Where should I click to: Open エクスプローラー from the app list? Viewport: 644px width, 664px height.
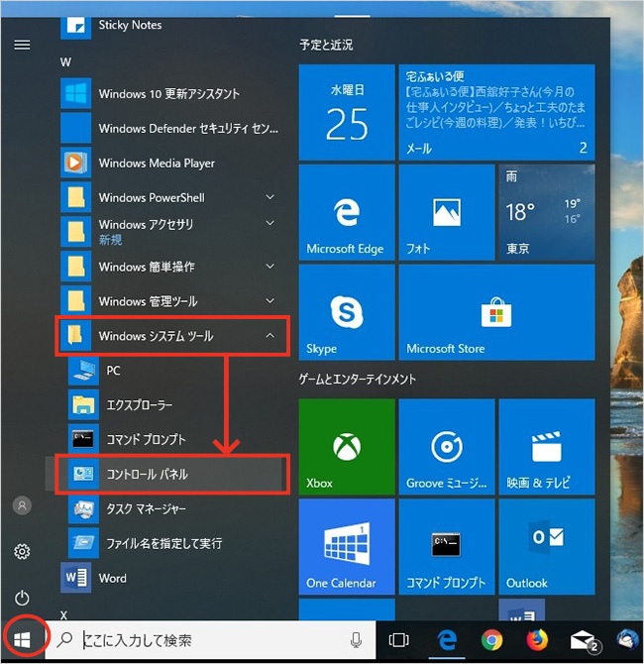173,405
